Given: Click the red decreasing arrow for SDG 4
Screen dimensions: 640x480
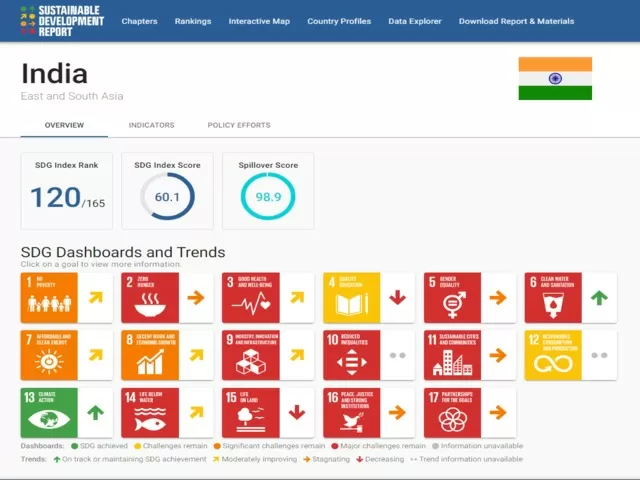Looking at the screenshot, I should (398, 298).
